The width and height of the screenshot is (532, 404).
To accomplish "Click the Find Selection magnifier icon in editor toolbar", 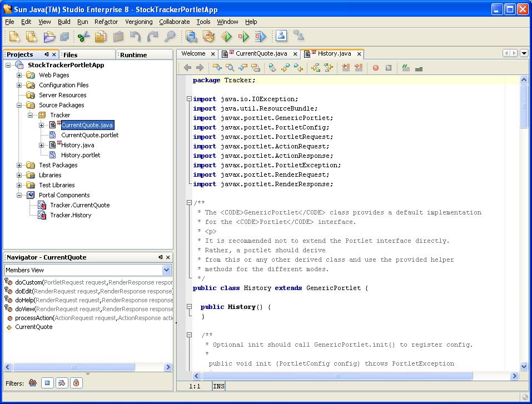I will 230,68.
